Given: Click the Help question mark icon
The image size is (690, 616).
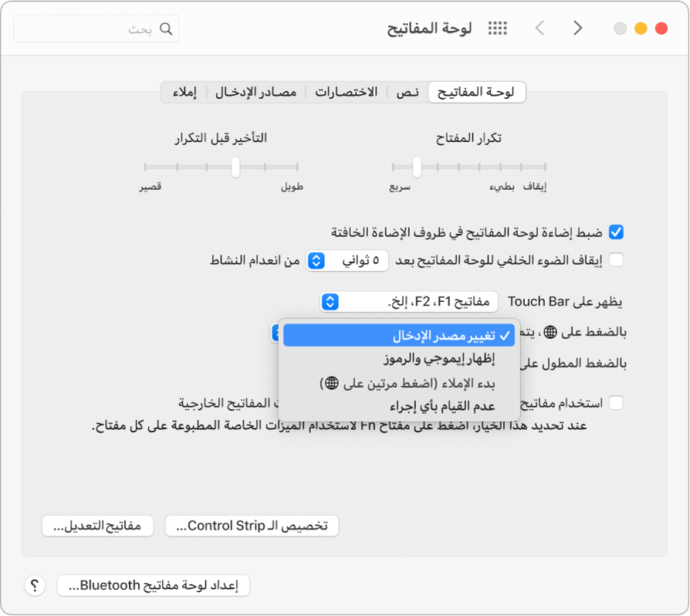Looking at the screenshot, I should pyautogui.click(x=35, y=585).
